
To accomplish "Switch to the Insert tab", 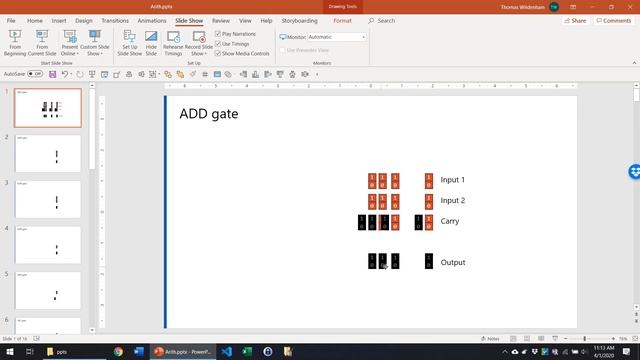I will (x=59, y=20).
